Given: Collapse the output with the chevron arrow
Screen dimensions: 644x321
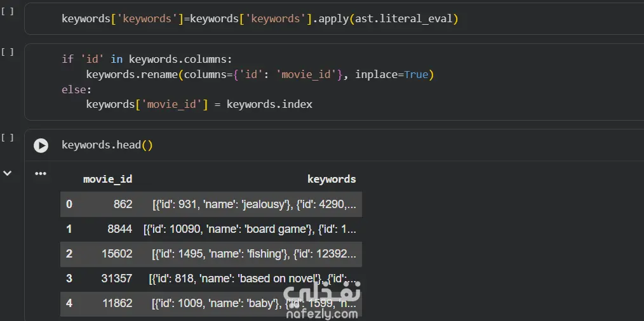Looking at the screenshot, I should (x=7, y=173).
